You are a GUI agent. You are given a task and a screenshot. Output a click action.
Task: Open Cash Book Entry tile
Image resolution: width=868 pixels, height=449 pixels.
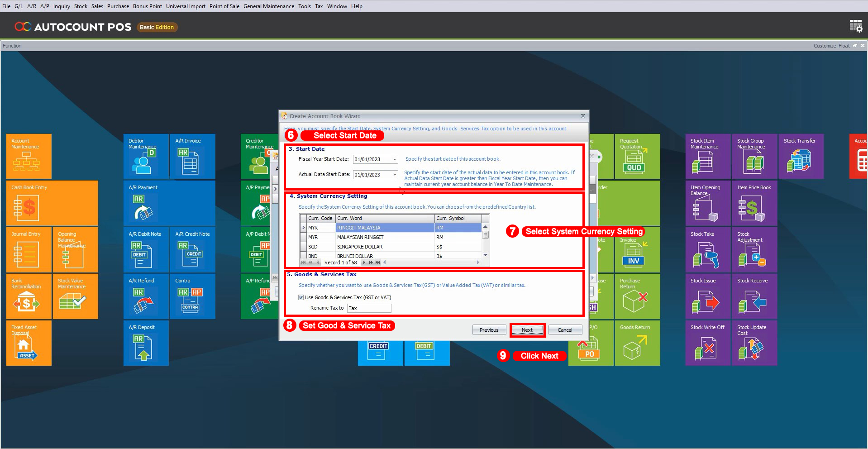pos(52,203)
